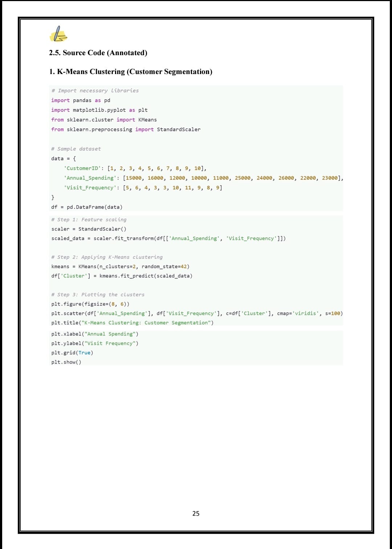Image resolution: width=392 pixels, height=549 pixels.
Task: Click the line 'plt.show()'
Action: pos(66,362)
